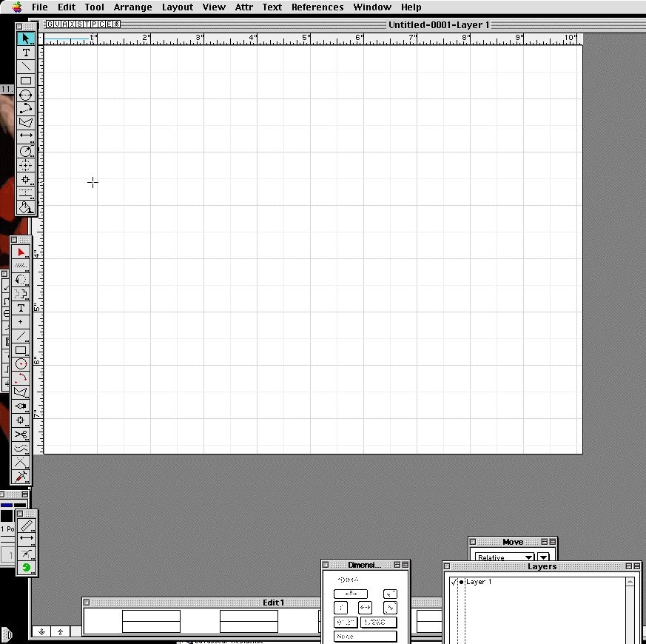The height and width of the screenshot is (644, 646).
Task: Collapse the Layers panel with its windowshade box
Action: tap(634, 566)
